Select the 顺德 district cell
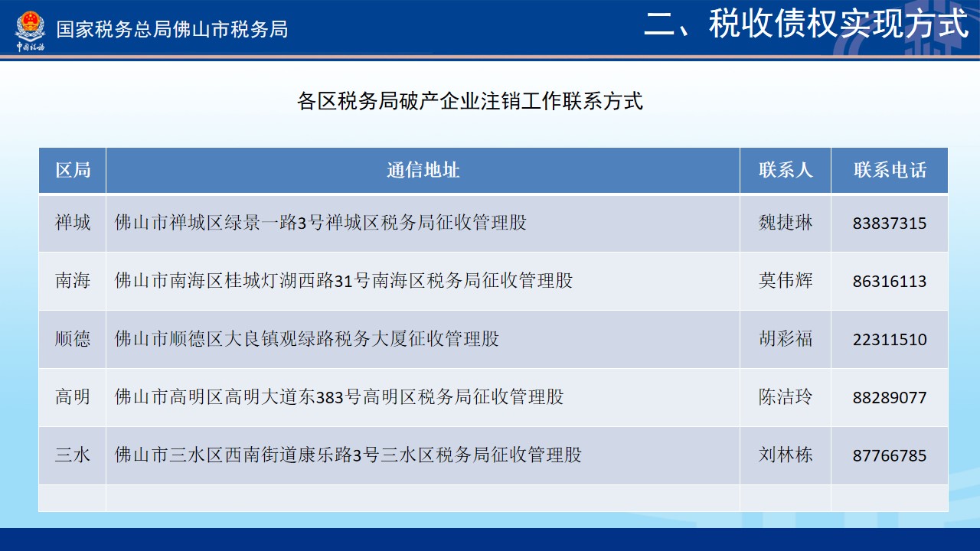Image resolution: width=980 pixels, height=551 pixels. coord(73,339)
